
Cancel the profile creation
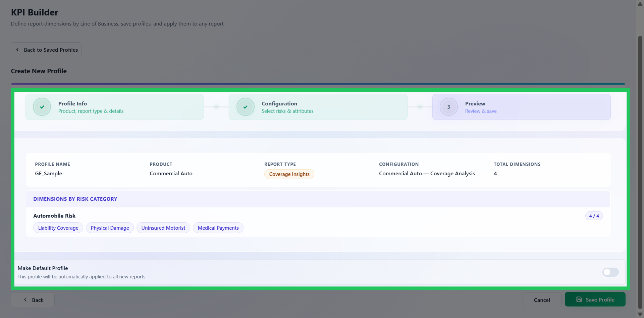pyautogui.click(x=542, y=300)
